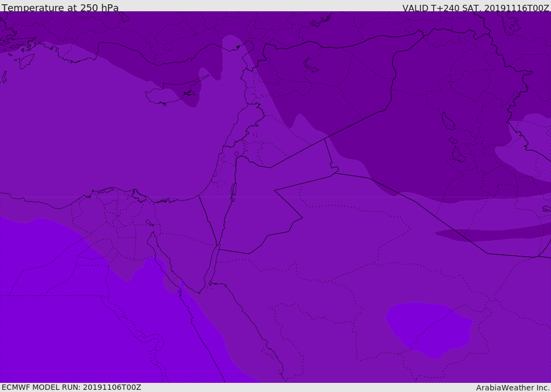This screenshot has height=392, width=551.
Task: Click the 'ECMWF MODEL RUN: 20191106T00Z' footer text
Action: pyautogui.click(x=72, y=387)
